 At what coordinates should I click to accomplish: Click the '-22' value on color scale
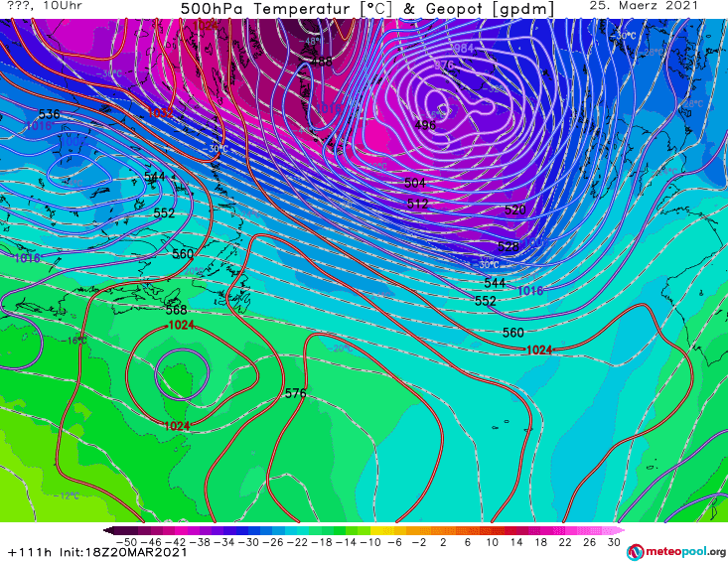tap(298, 542)
